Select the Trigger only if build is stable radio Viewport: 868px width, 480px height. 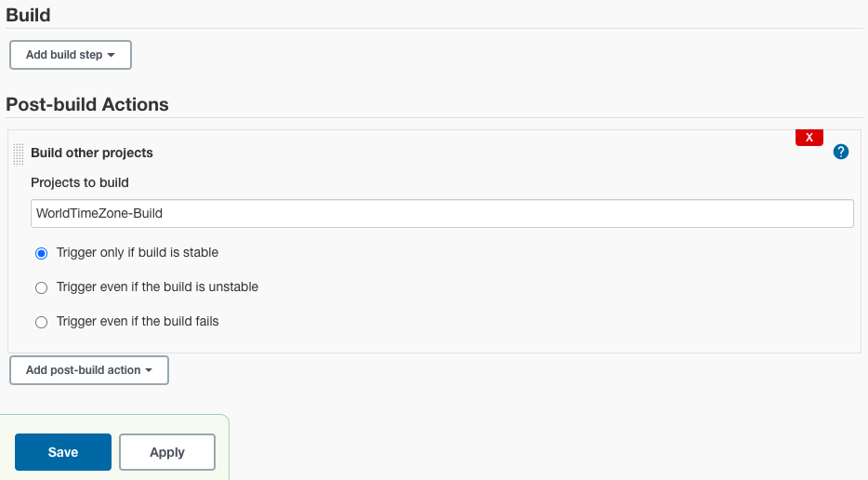[x=42, y=253]
